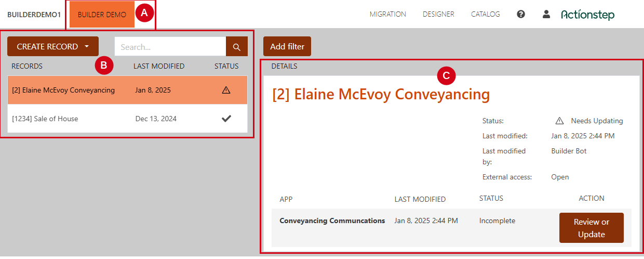
Task: Click warning status icon for Elaine McEvoy record
Action: [x=226, y=90]
